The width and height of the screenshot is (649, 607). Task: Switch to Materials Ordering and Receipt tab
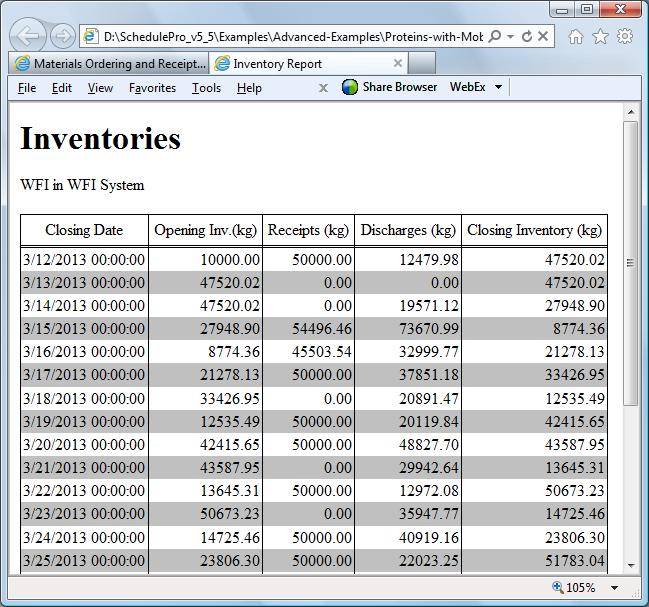[110, 63]
